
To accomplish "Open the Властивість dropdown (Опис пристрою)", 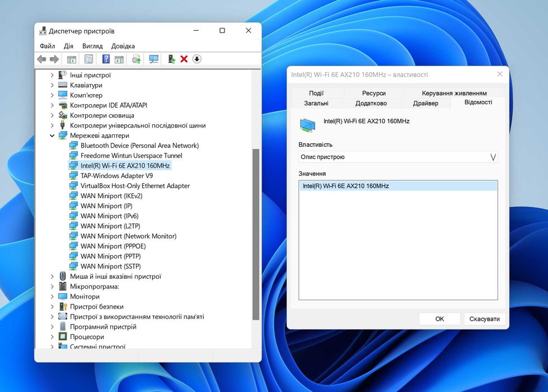I will pyautogui.click(x=398, y=157).
